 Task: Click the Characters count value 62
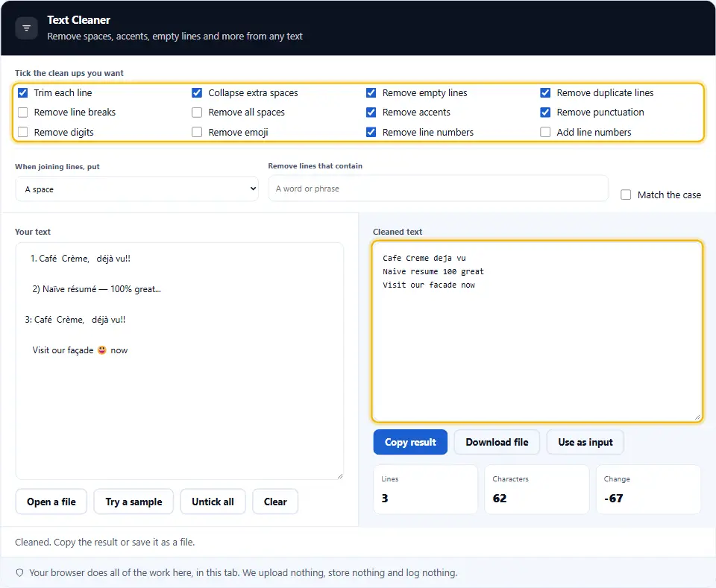(500, 498)
